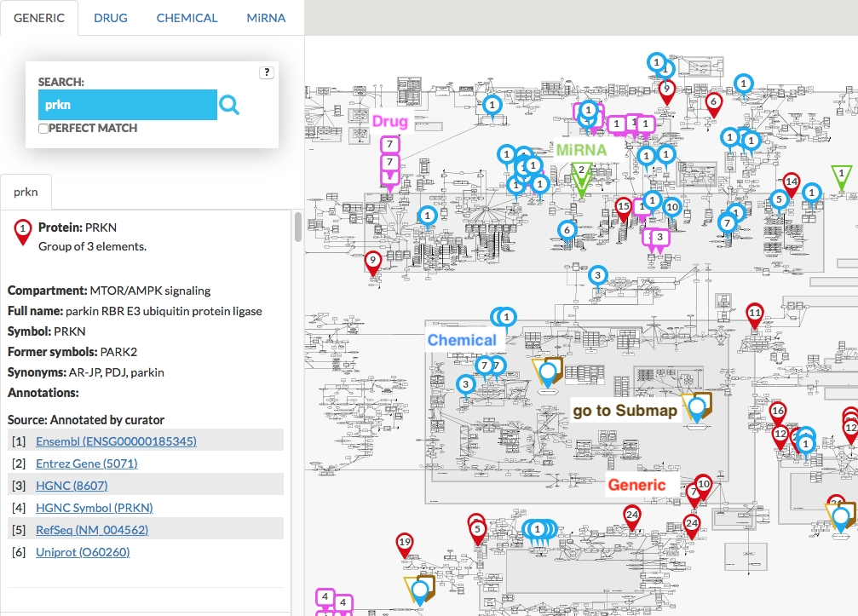Select red marker numbered 11
The width and height of the screenshot is (858, 616).
tap(754, 314)
